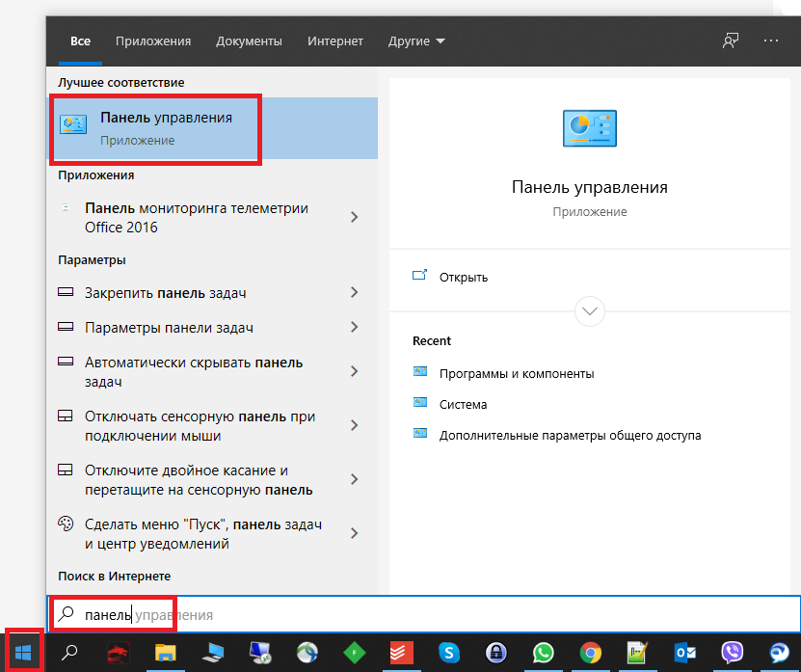Screen dimensions: 801x672
Task: Open Панель управления best match result
Action: click(212, 128)
